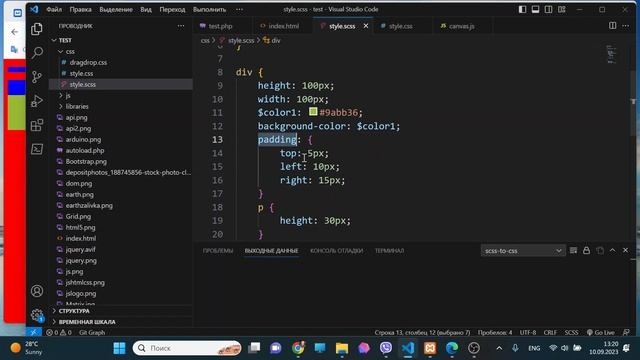
Task: Open the Accounts icon in activity bar
Action: click(37, 291)
